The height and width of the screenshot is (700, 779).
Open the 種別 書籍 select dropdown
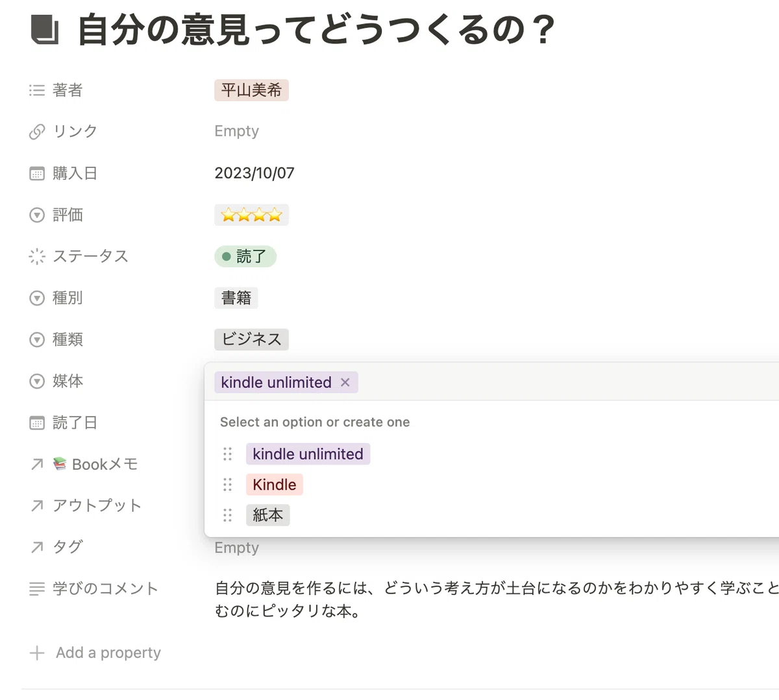[x=236, y=298]
